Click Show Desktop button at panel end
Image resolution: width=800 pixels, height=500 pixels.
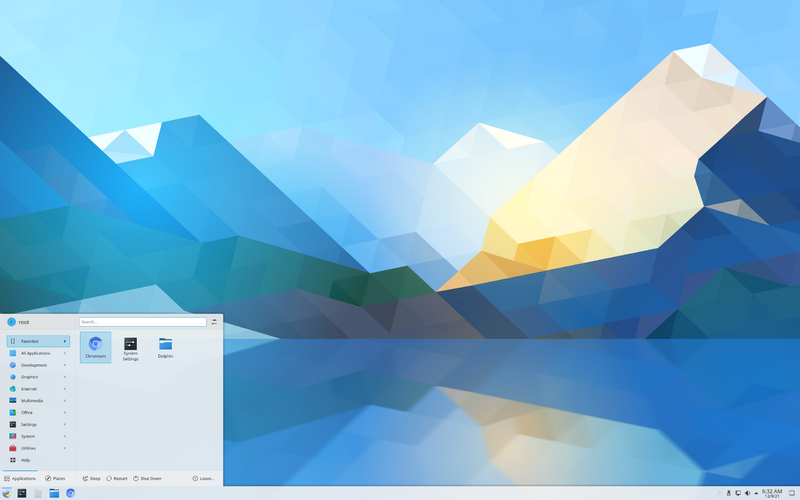[x=792, y=493]
